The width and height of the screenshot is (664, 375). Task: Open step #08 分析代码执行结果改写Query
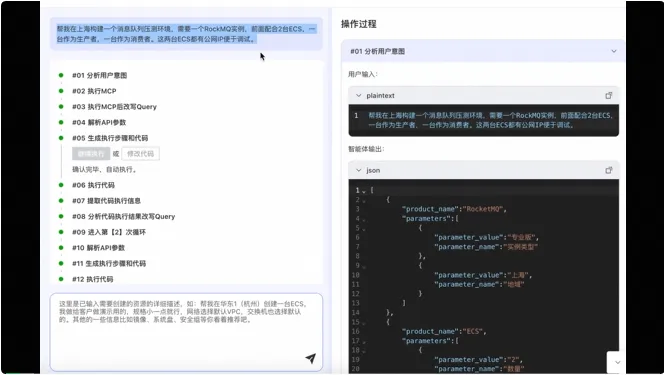[x=123, y=216]
